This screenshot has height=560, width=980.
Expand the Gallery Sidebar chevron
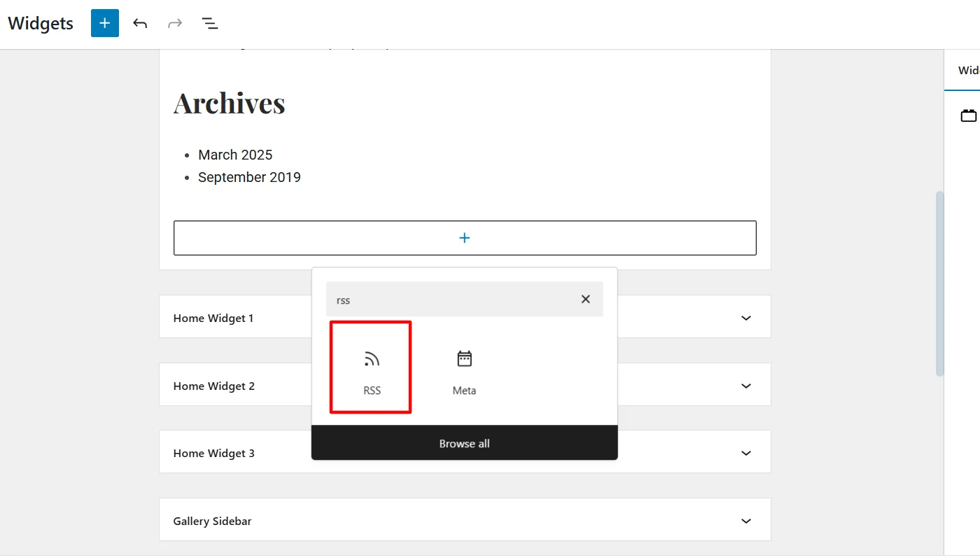pos(746,521)
